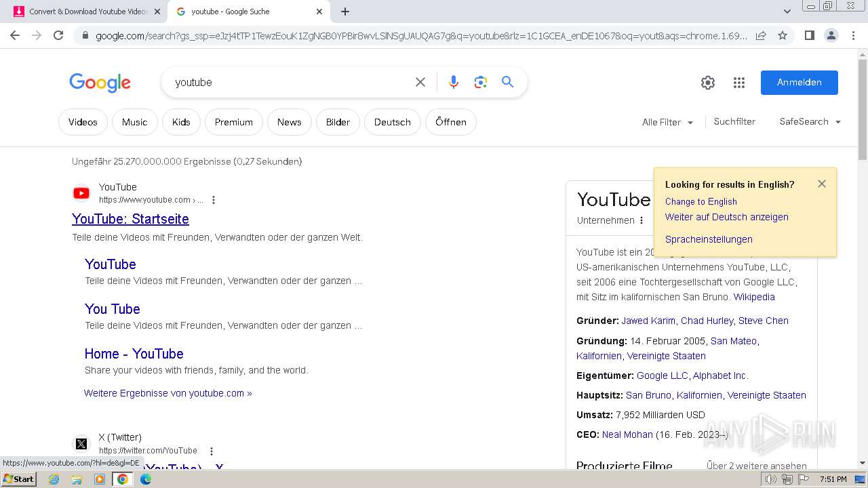Reload the page

58,35
